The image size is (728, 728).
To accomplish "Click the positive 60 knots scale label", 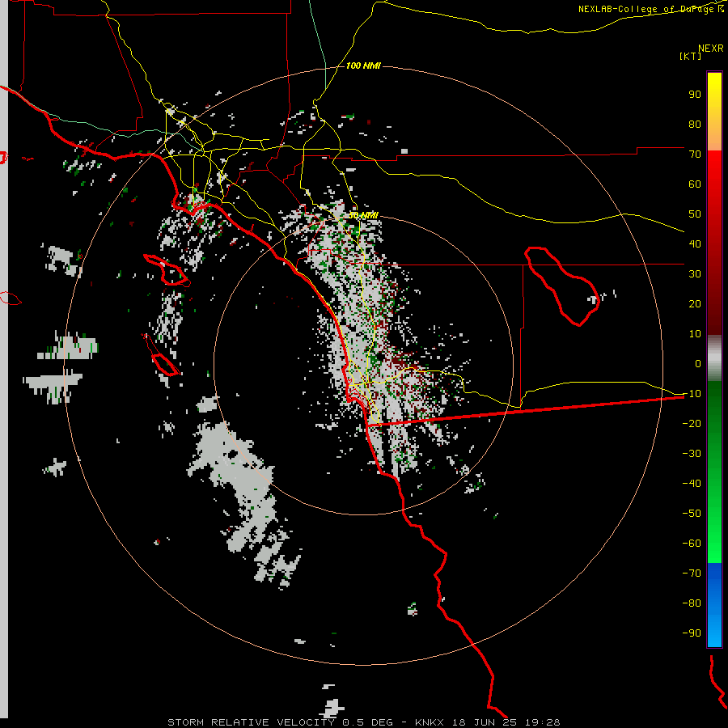I will 695,184.
